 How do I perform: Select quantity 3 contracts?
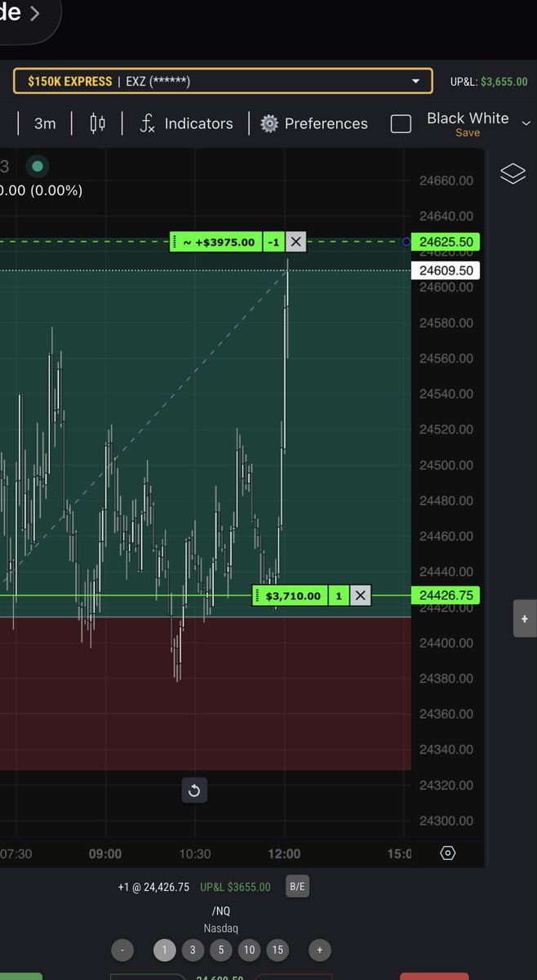tap(193, 950)
